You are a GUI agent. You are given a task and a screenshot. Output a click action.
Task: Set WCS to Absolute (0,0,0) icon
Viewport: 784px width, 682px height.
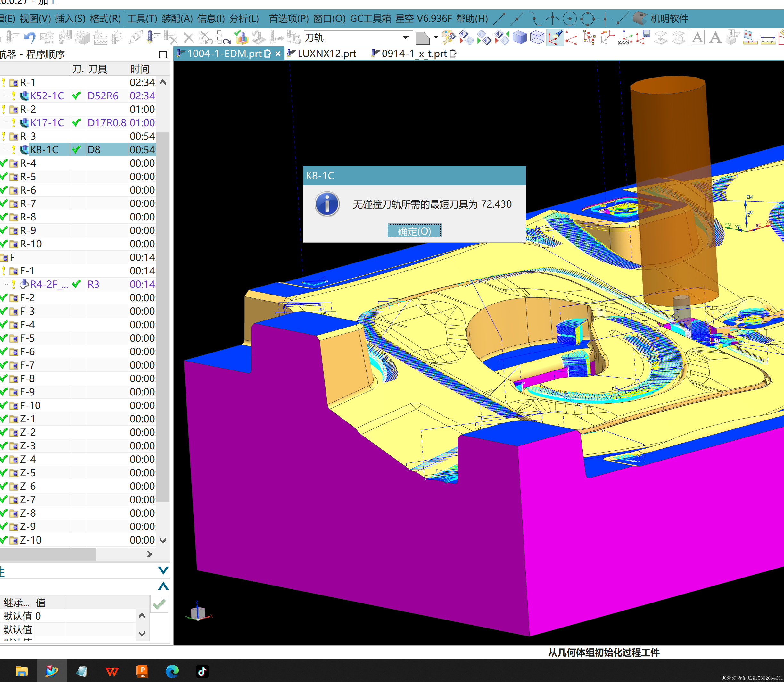(625, 37)
